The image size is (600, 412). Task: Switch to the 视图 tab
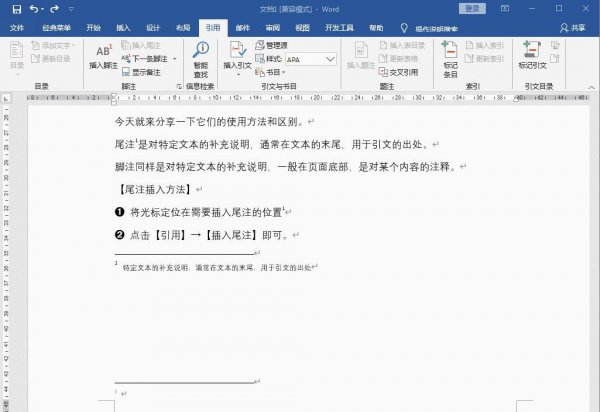(x=302, y=28)
